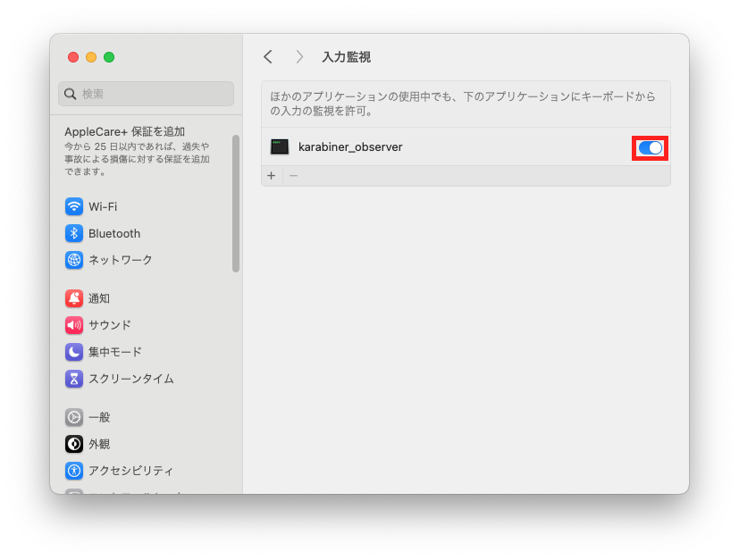Select アクセシビリティ label in sidebar
Viewport: 739px width, 560px height.
[x=131, y=471]
